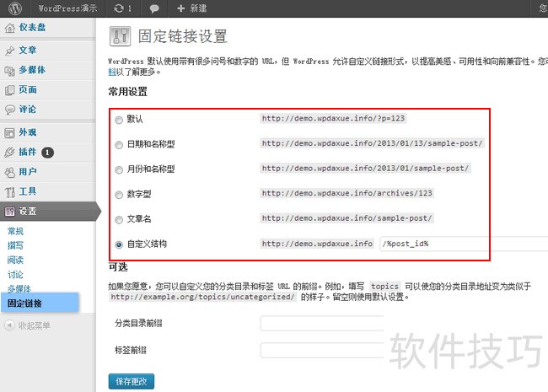
Task: Open the WordPress logo menu
Action: [x=14, y=8]
